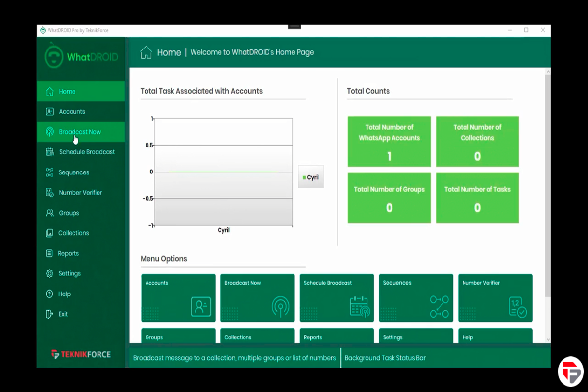Image resolution: width=588 pixels, height=392 pixels.
Task: Open the Reports sidebar icon
Action: click(x=49, y=253)
